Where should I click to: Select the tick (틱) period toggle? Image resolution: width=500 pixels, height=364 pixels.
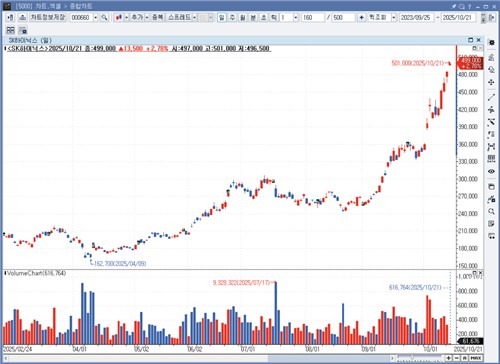coord(273,17)
